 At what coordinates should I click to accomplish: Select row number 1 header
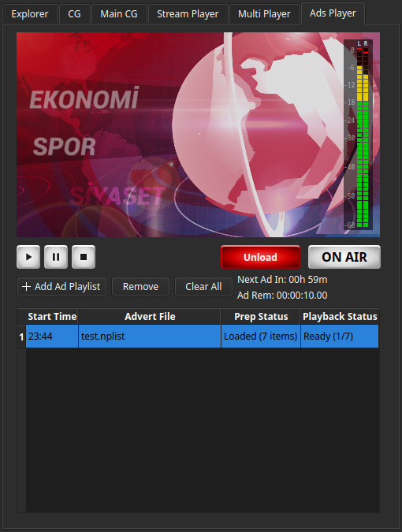coord(22,337)
